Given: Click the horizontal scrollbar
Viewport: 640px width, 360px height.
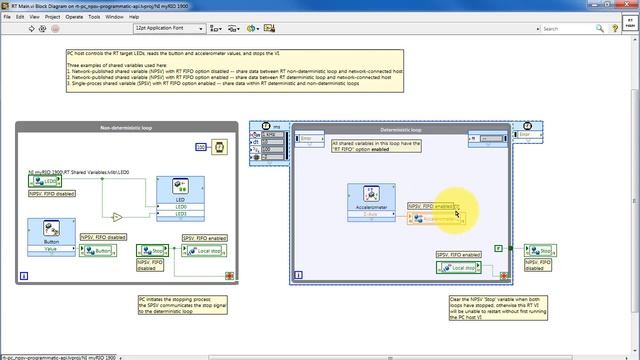Looking at the screenshot, I should click(390, 358).
